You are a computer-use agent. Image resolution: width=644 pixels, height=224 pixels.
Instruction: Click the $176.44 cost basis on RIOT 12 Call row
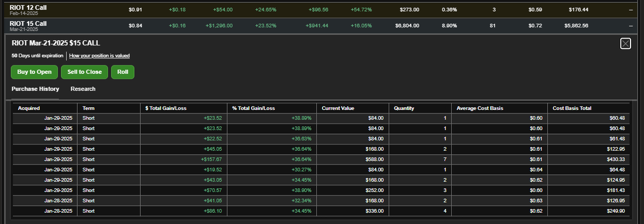[x=579, y=10]
